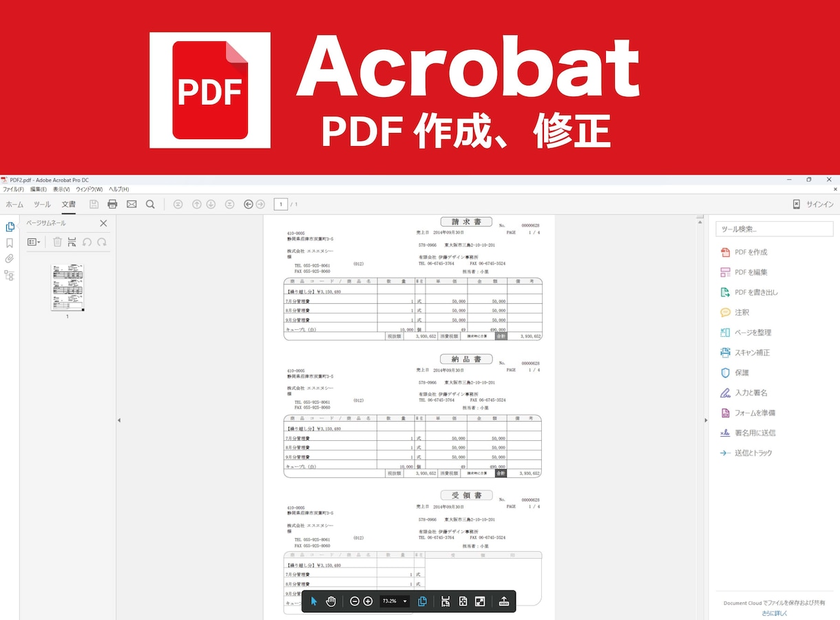Open the Attachments paperclip icon
This screenshot has height=620, width=840.
click(10, 259)
